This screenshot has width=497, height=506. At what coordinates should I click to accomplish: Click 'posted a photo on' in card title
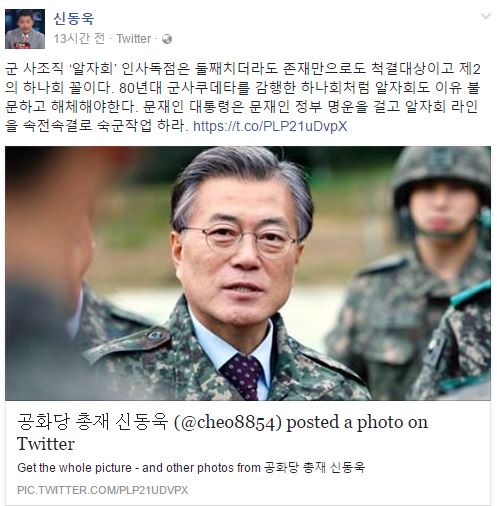[x=357, y=422]
